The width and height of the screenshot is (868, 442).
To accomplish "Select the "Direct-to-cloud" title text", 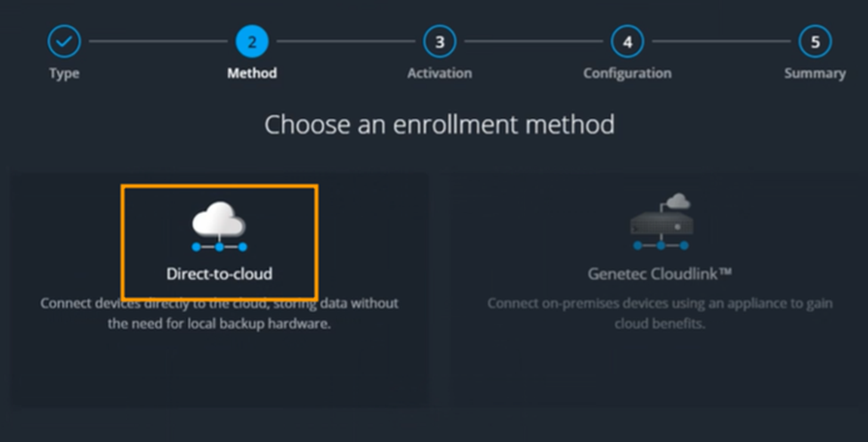I will click(x=219, y=274).
